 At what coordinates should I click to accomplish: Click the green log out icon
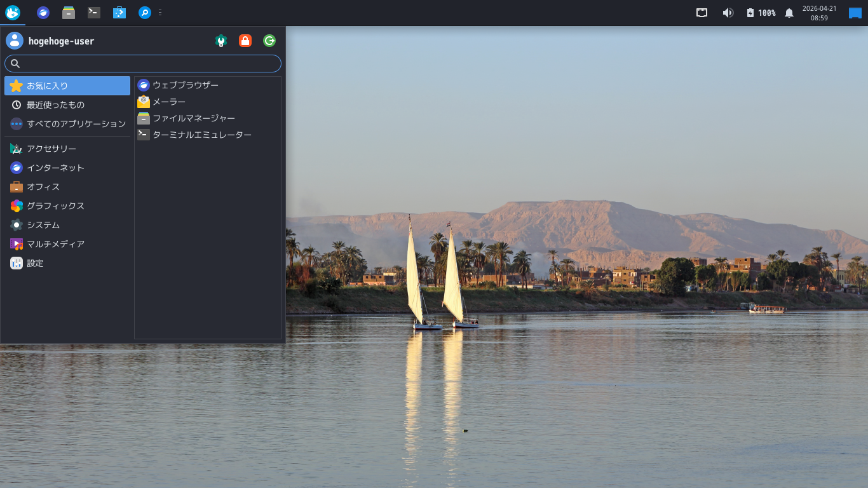(x=269, y=41)
